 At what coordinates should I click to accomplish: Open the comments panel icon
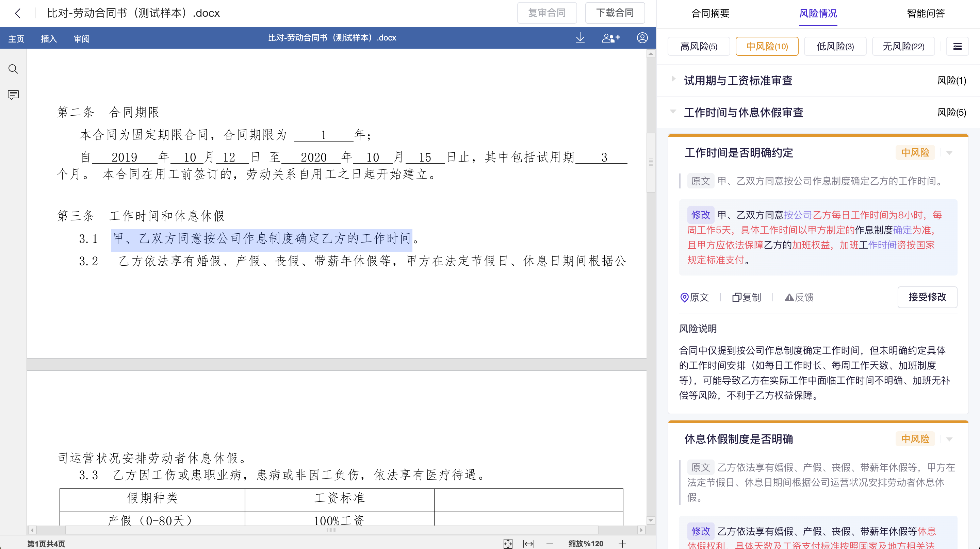point(13,94)
